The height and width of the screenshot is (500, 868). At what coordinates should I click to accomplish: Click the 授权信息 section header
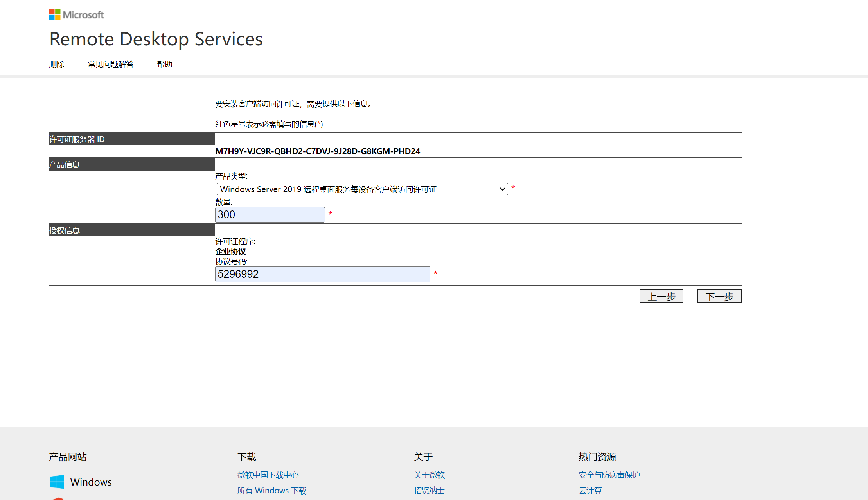(x=132, y=230)
